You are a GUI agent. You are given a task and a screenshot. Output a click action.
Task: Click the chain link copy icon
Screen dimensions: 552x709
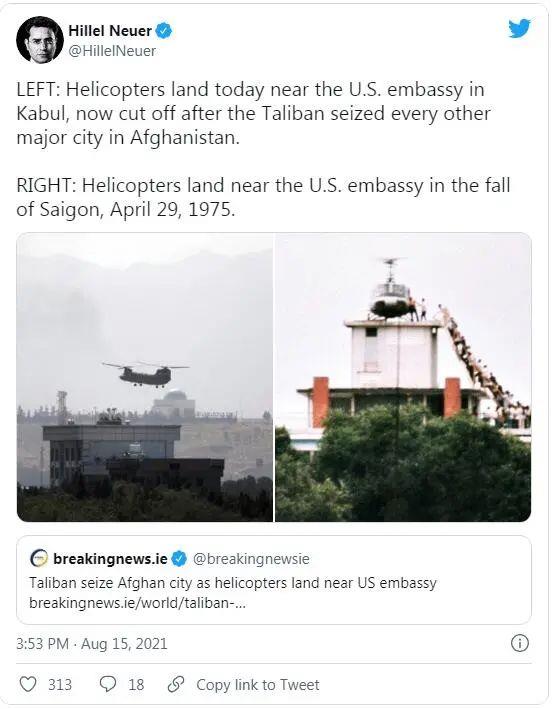pyautogui.click(x=175, y=684)
